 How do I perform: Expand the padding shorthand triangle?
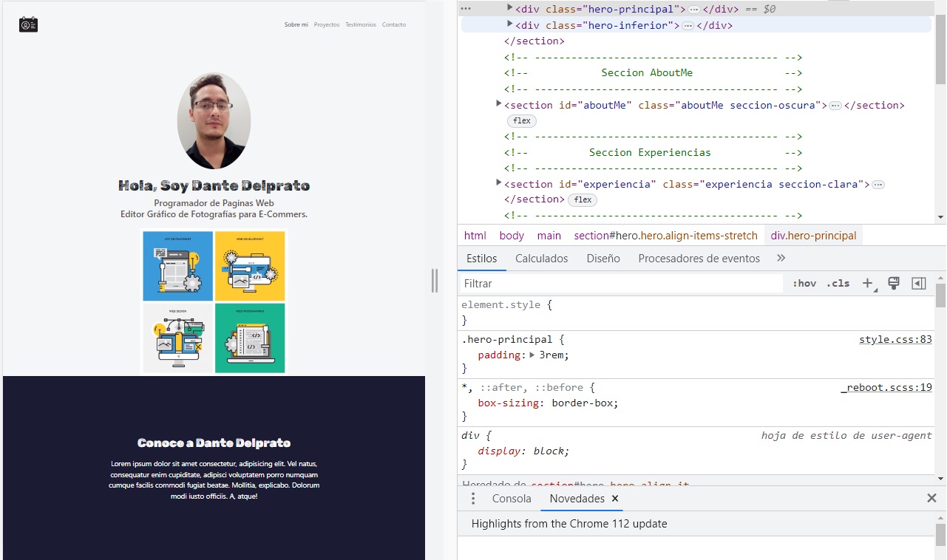[532, 355]
